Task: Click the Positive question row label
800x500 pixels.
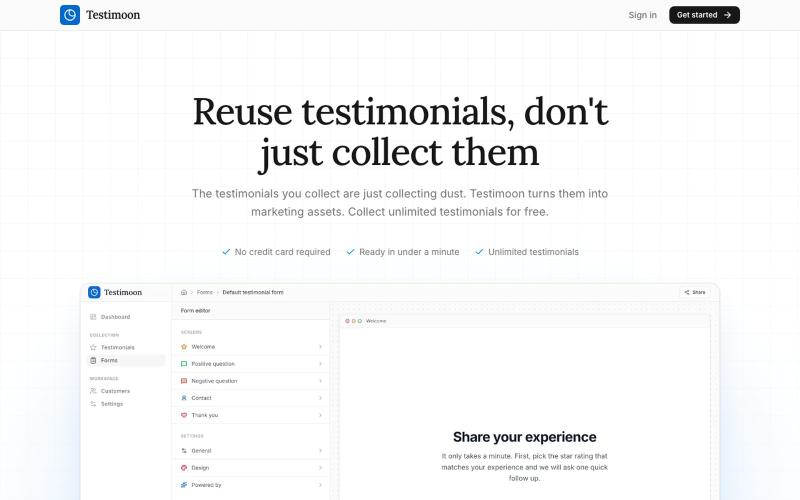Action: [x=213, y=364]
